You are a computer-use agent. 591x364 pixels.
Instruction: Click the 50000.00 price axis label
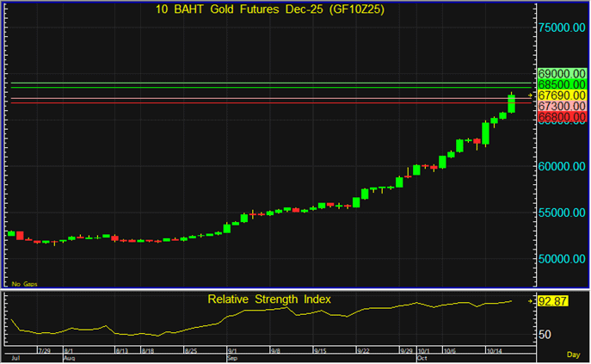563,258
